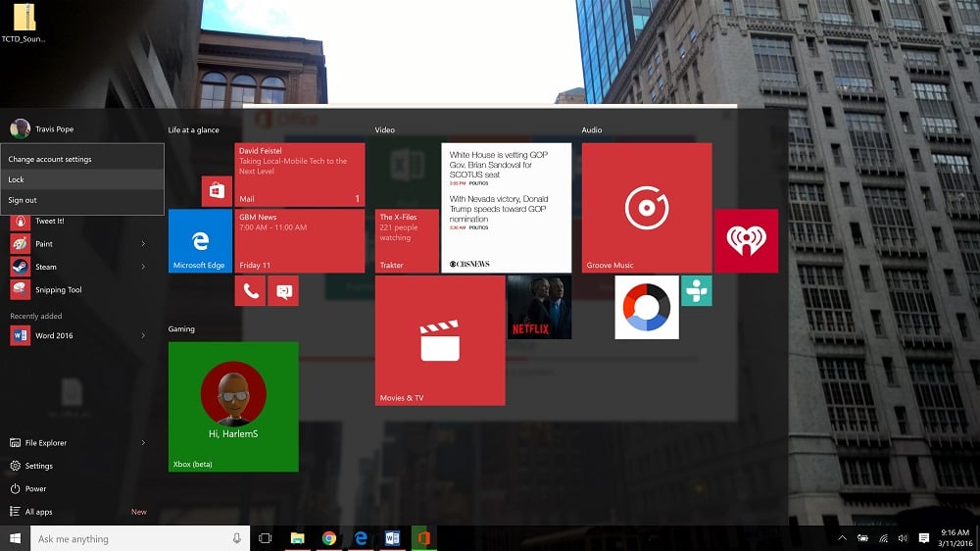Click the Ask me anything search box
The width and height of the screenshot is (980, 551).
(140, 538)
